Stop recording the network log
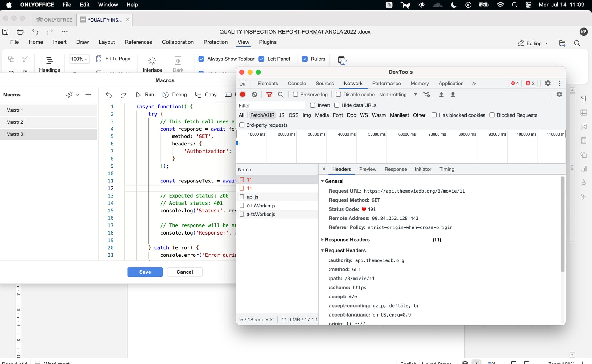 243,95
